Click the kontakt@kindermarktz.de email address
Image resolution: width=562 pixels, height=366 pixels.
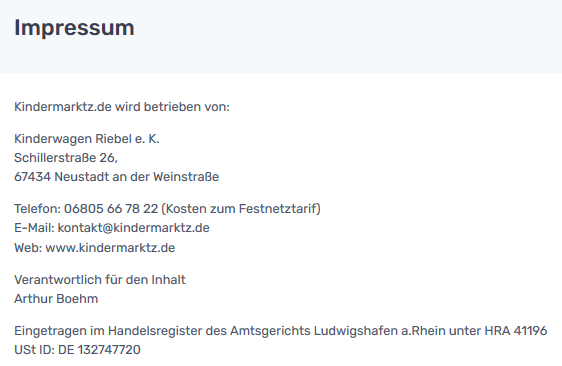click(x=133, y=228)
